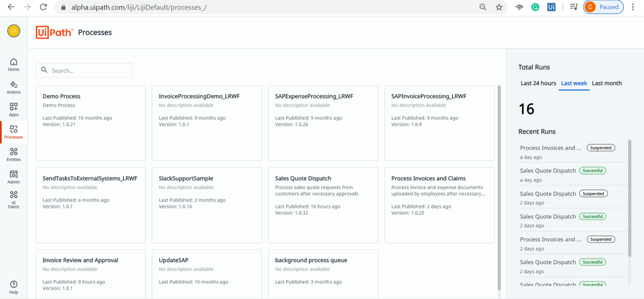Screen dimensions: 644x299
Task: Click Version: 1.0.32 text
Action: tap(291, 213)
